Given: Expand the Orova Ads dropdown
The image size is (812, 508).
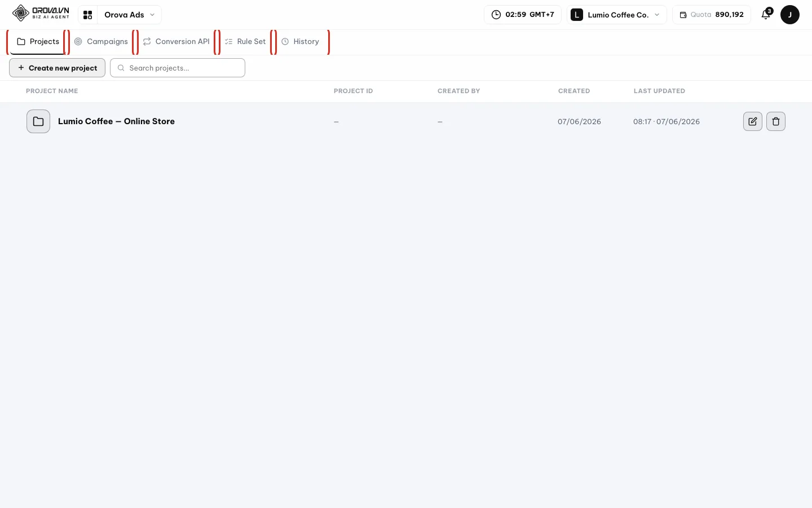Looking at the screenshot, I should pyautogui.click(x=129, y=15).
